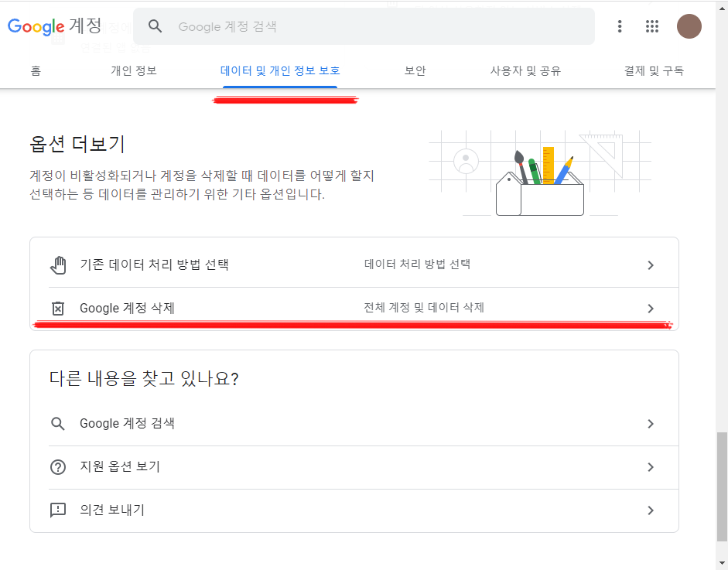The height and width of the screenshot is (570, 728).
Task: Click the Google 계정 logo
Action: click(54, 26)
